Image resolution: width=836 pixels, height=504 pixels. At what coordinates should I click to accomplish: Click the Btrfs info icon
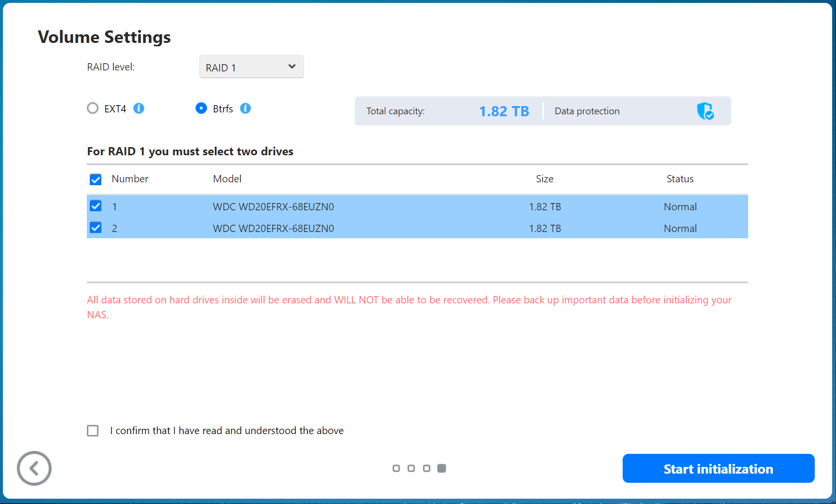pyautogui.click(x=245, y=109)
